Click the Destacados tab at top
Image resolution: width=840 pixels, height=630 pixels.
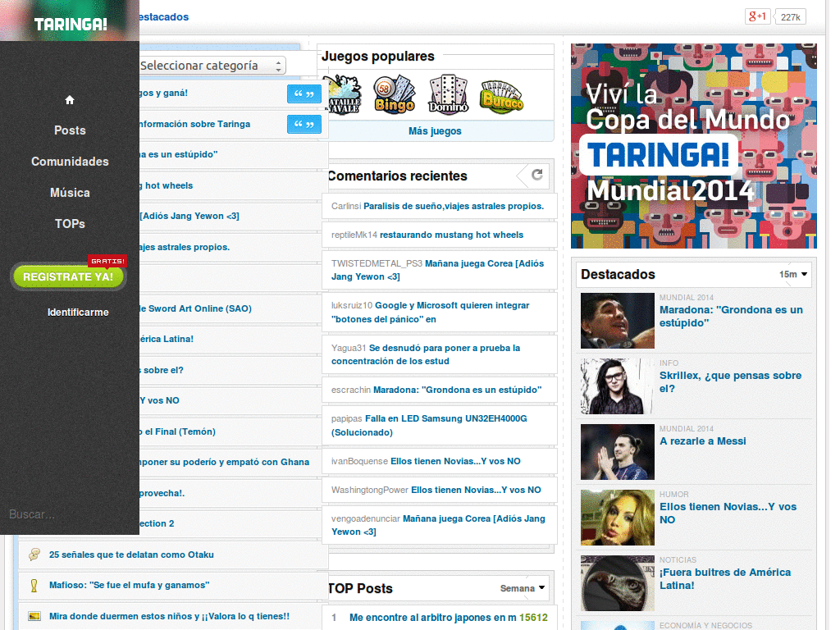click(164, 17)
